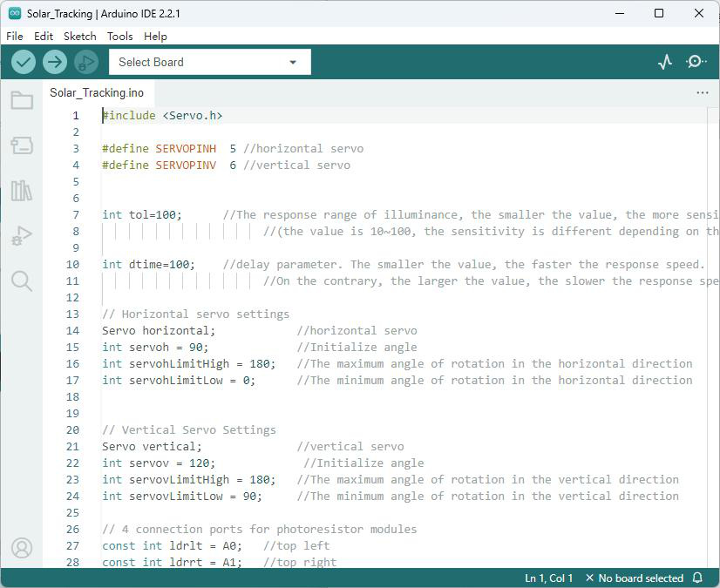Open the Tools menu
720x588 pixels.
(119, 37)
